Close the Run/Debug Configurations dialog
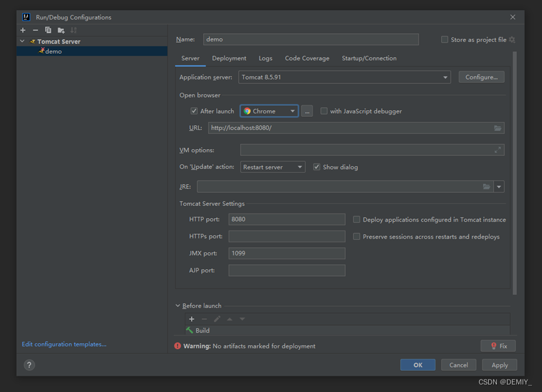Image resolution: width=542 pixels, height=392 pixels. [x=513, y=17]
